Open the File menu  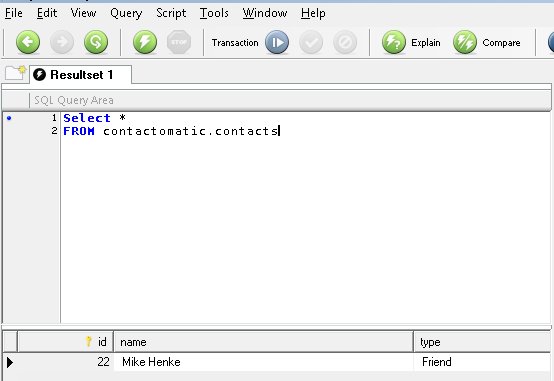(14, 13)
